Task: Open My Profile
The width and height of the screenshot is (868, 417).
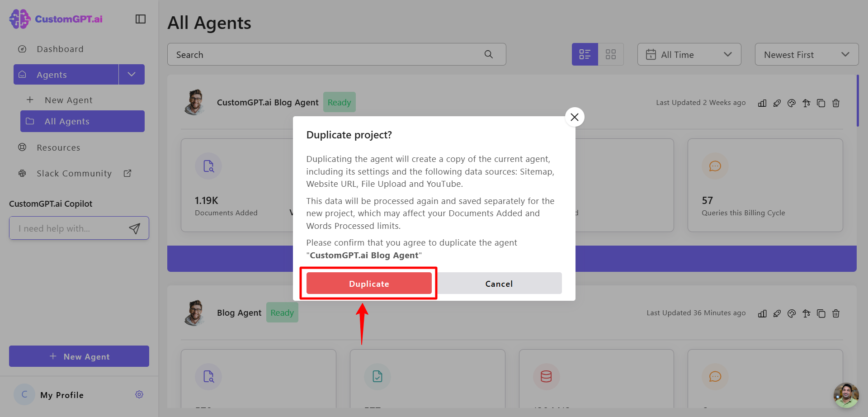Action: pos(62,395)
